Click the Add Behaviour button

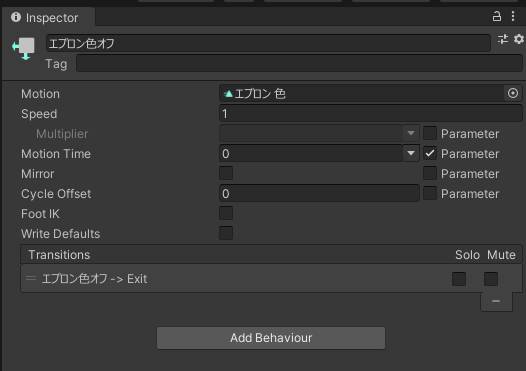271,337
